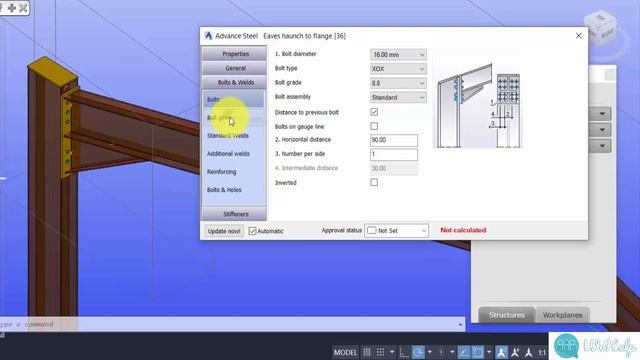640x360 pixels.
Task: Expand the middle dropdown in side palette
Action: click(602, 130)
